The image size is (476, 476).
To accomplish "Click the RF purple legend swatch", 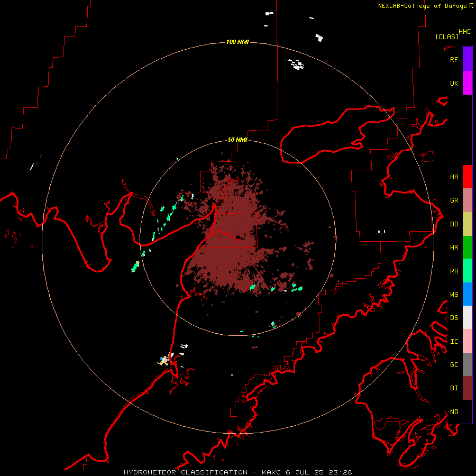I will click(467, 59).
